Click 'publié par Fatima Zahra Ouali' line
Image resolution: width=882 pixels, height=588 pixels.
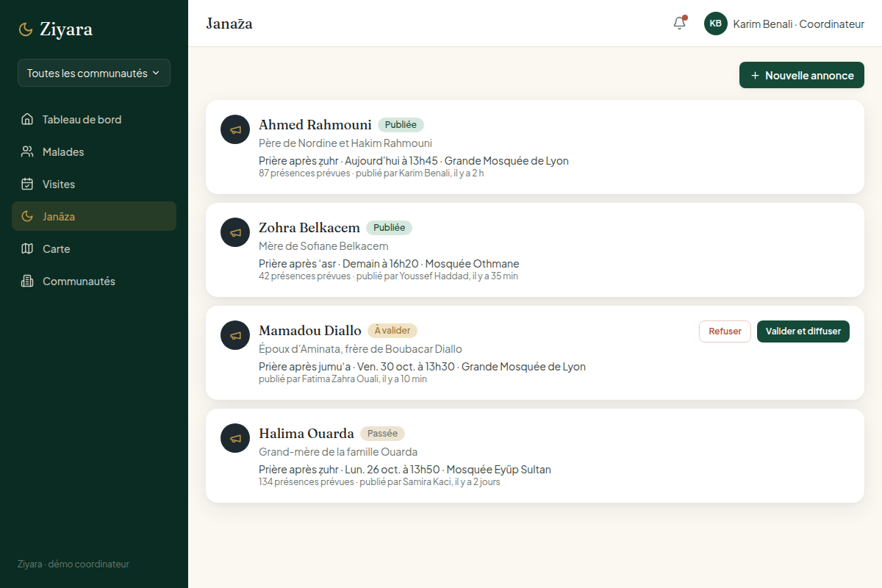tap(343, 379)
